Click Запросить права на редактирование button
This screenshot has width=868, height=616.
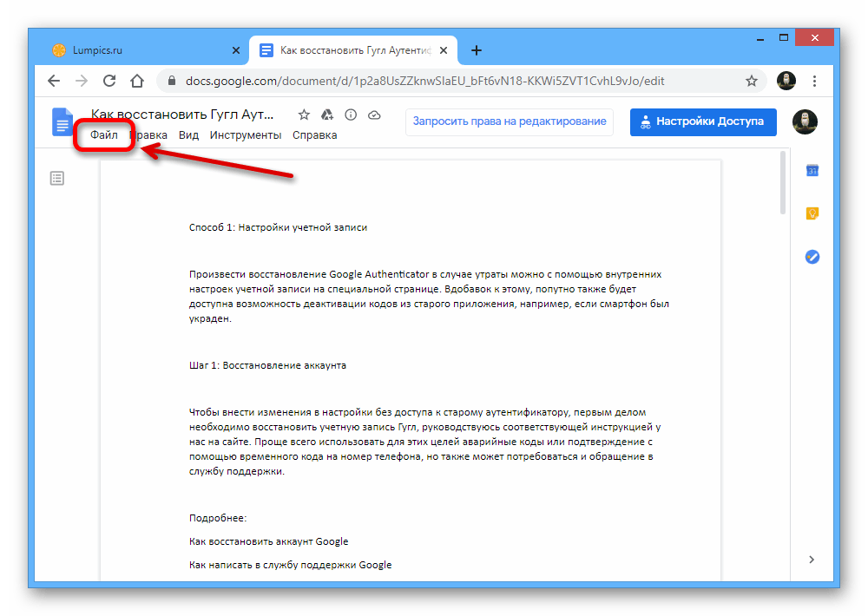(510, 121)
